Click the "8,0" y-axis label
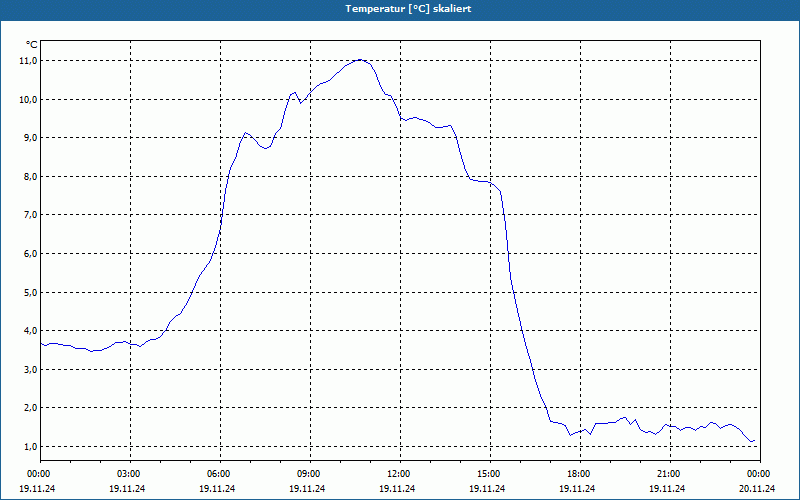800x500 pixels. (30, 177)
